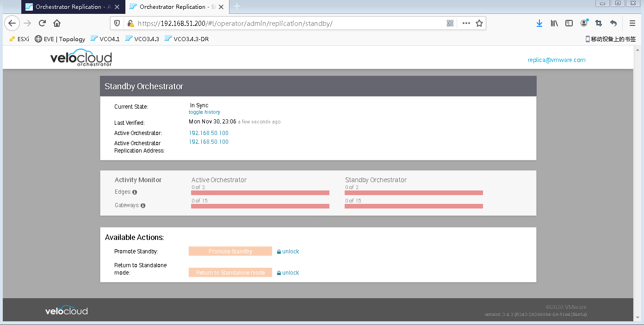
Task: Click the Return to Standalone mode button
Action: pos(230,272)
